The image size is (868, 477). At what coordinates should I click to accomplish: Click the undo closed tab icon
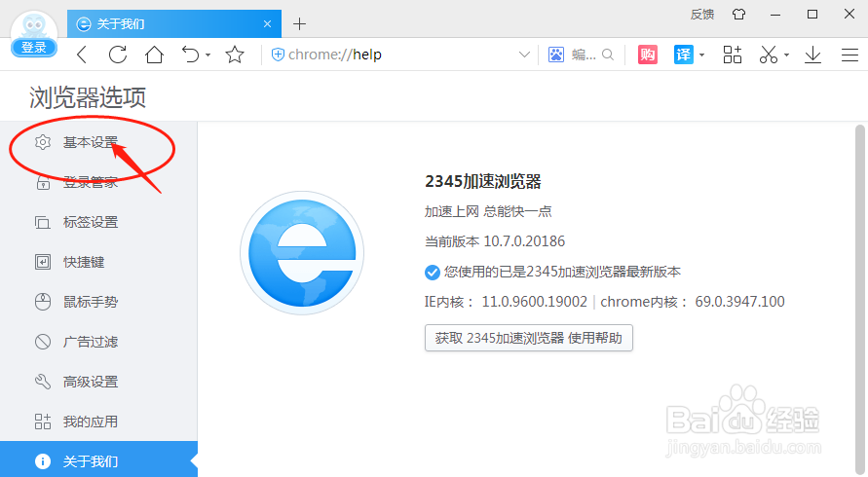190,55
